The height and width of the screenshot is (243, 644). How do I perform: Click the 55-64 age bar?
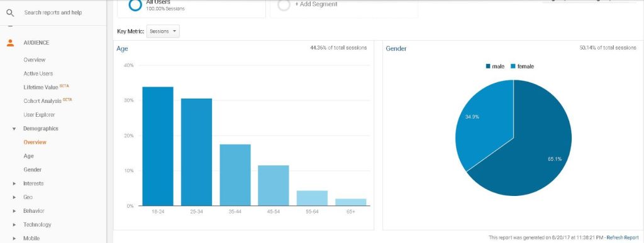312,198
